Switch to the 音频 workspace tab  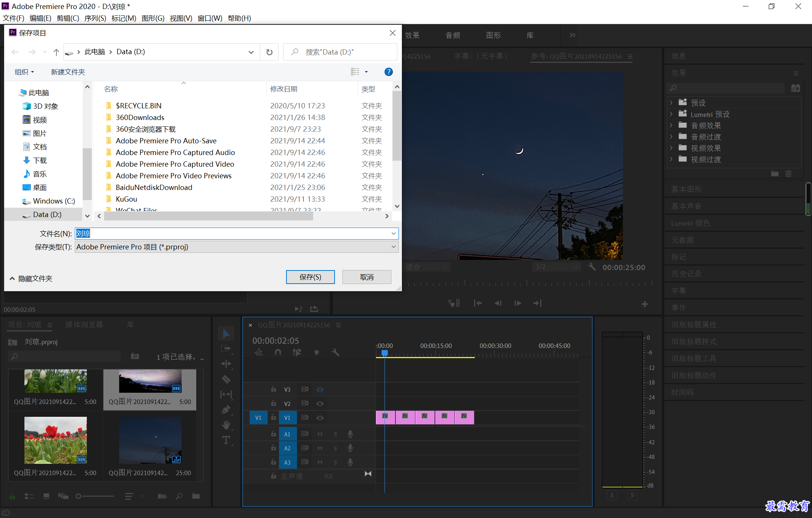(453, 35)
